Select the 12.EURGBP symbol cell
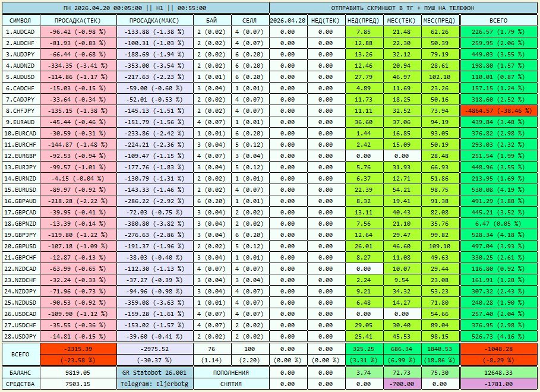The width and height of the screenshot is (540, 392). (x=20, y=156)
